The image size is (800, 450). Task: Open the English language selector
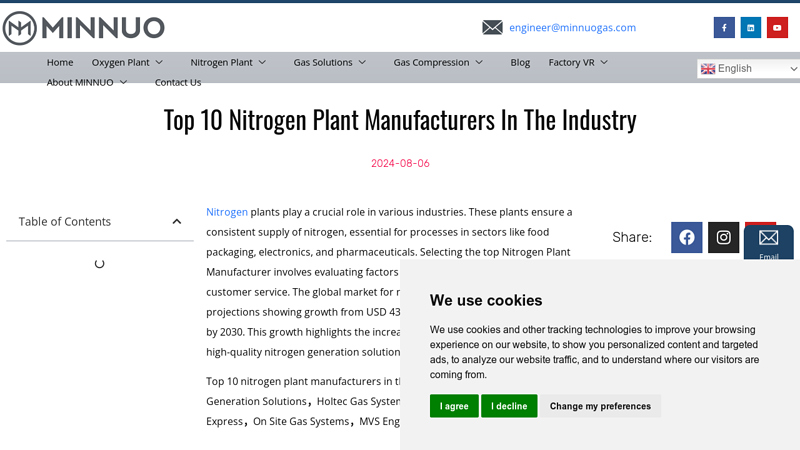748,68
